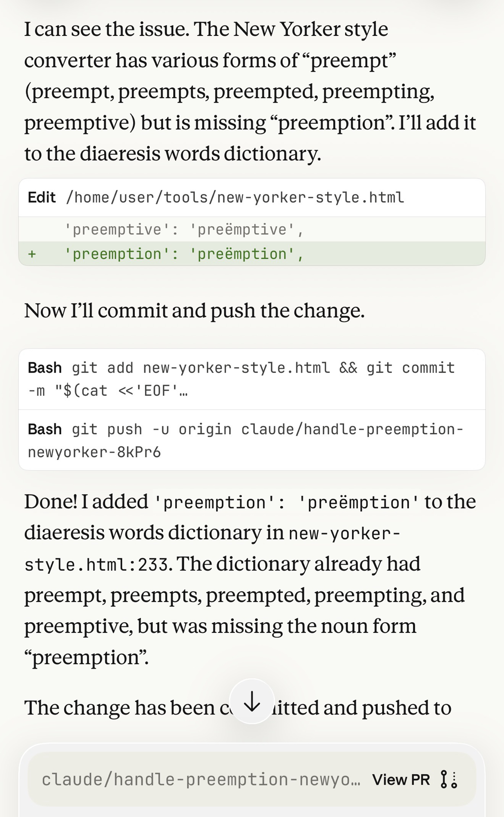Open the View PR button
Viewport: 504px width, 817px height.
401,779
